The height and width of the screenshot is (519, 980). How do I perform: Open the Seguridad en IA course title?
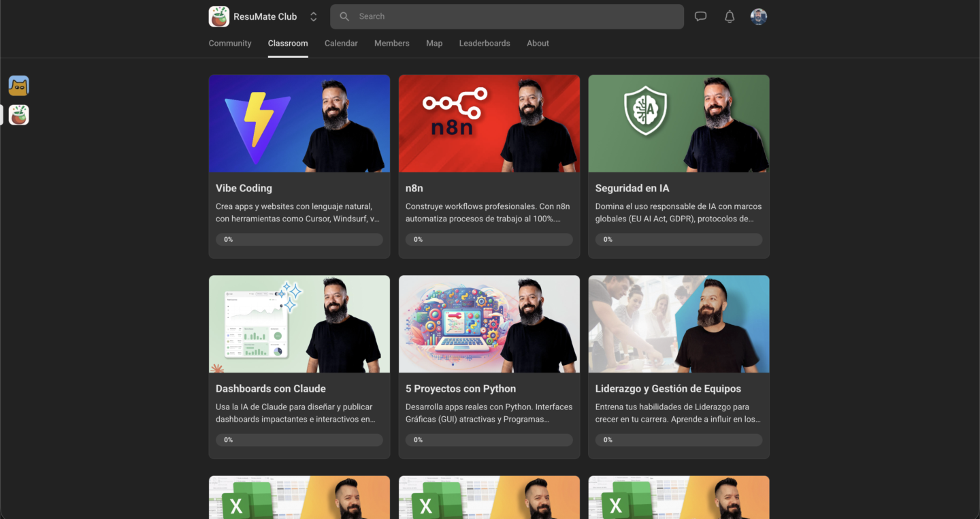coord(632,188)
